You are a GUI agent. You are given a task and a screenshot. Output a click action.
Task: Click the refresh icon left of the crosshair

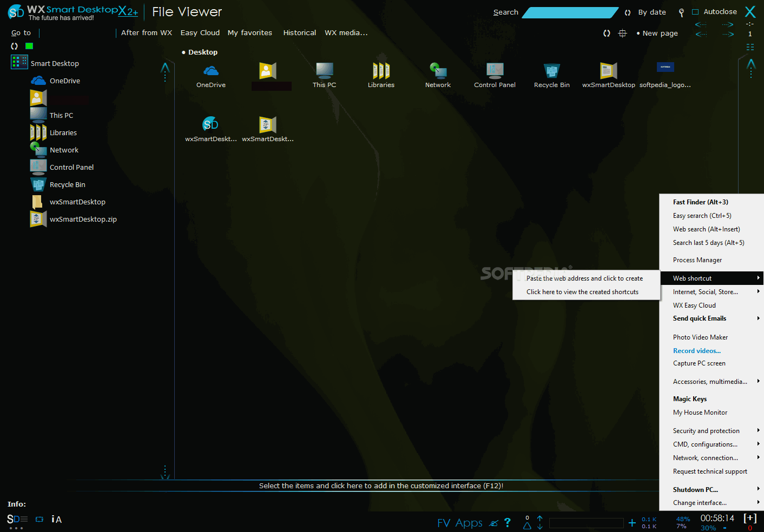(607, 33)
